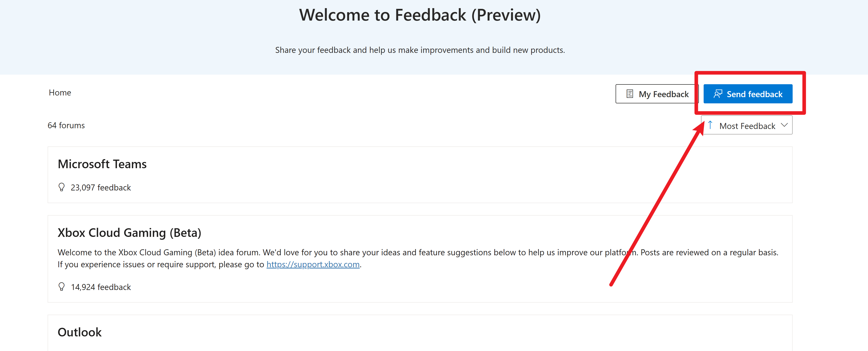Click lightbulb icon beside 23,097 feedback

[61, 187]
